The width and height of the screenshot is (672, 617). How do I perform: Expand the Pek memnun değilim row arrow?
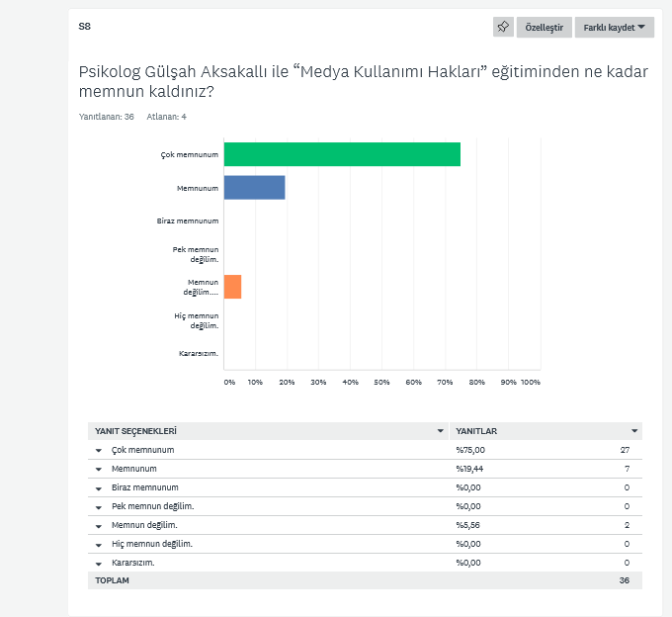[99, 506]
